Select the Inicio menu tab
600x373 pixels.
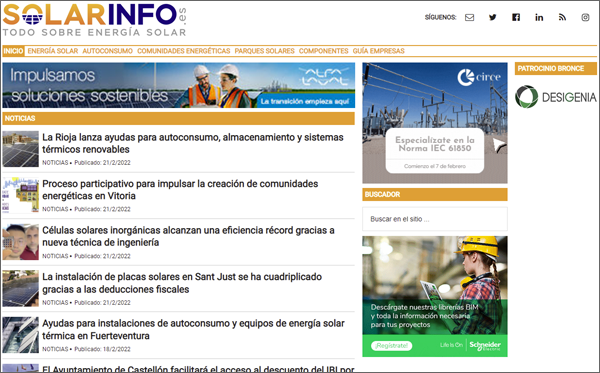coord(13,51)
